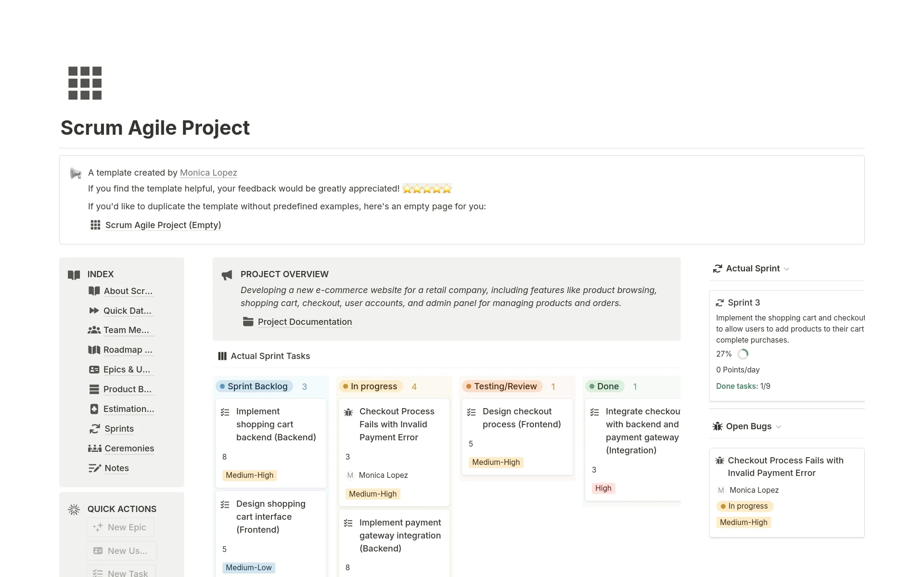
Task: Click the Notes pencil icon
Action: (94, 468)
